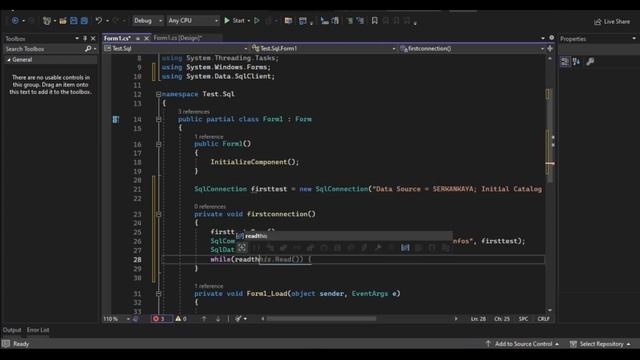The image size is (640, 360).
Task: Collapse the firstconnection() method region
Action: pos(158,214)
